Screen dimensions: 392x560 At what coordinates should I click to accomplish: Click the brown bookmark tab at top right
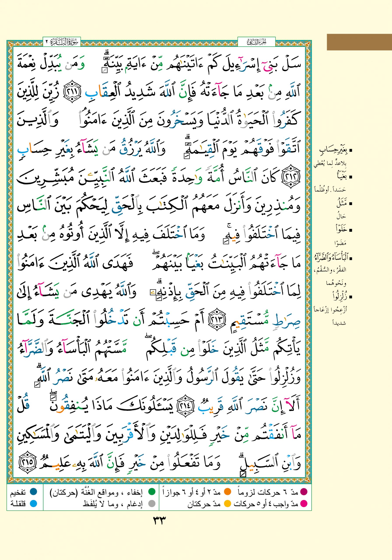tap(359, 42)
